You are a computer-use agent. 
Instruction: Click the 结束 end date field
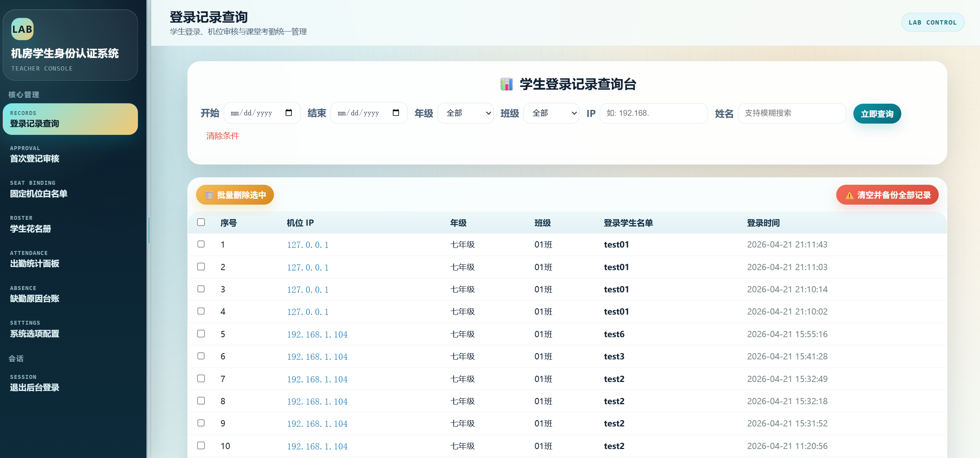[x=369, y=113]
